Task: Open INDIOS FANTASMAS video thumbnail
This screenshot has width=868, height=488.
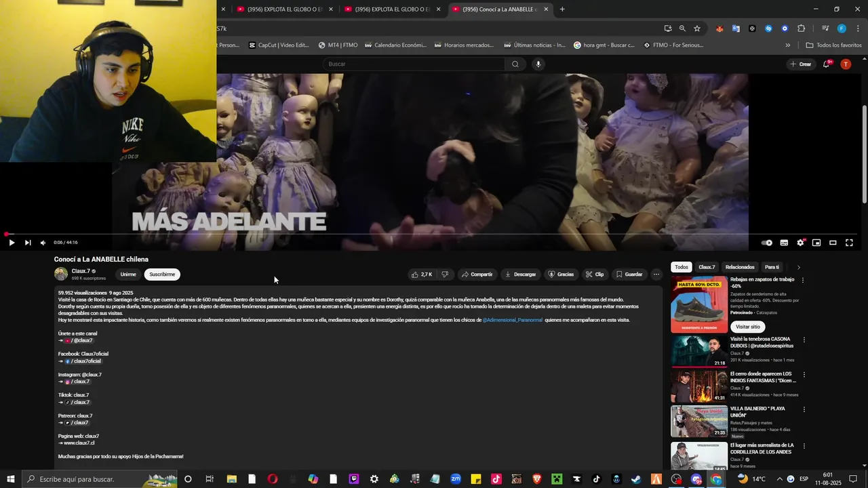Action: tap(699, 386)
